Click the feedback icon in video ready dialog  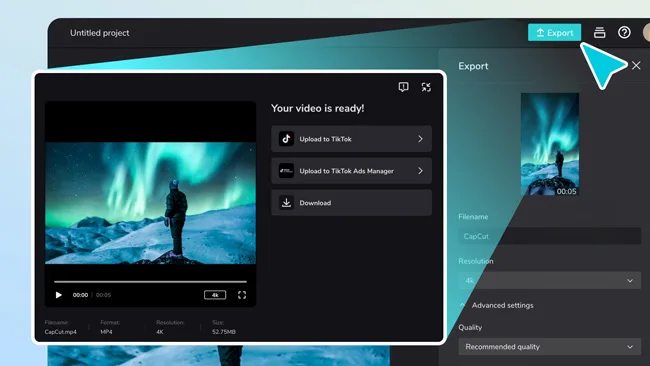click(x=403, y=87)
